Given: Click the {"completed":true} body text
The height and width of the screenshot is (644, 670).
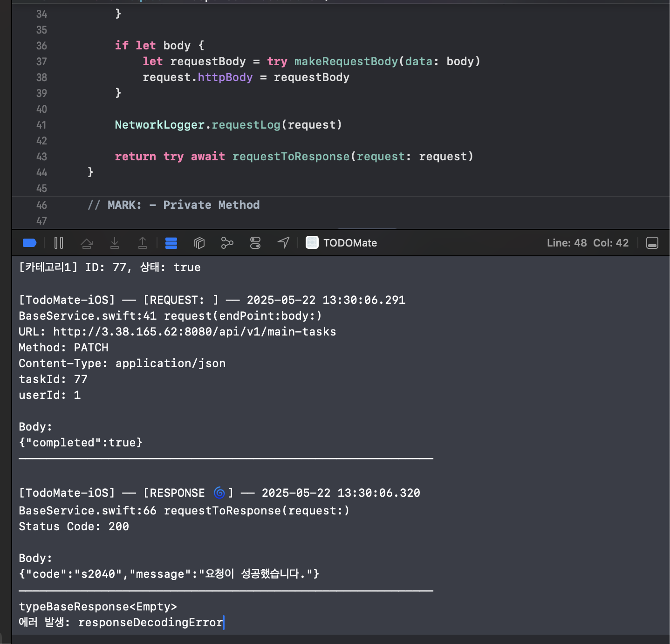Looking at the screenshot, I should (x=81, y=443).
